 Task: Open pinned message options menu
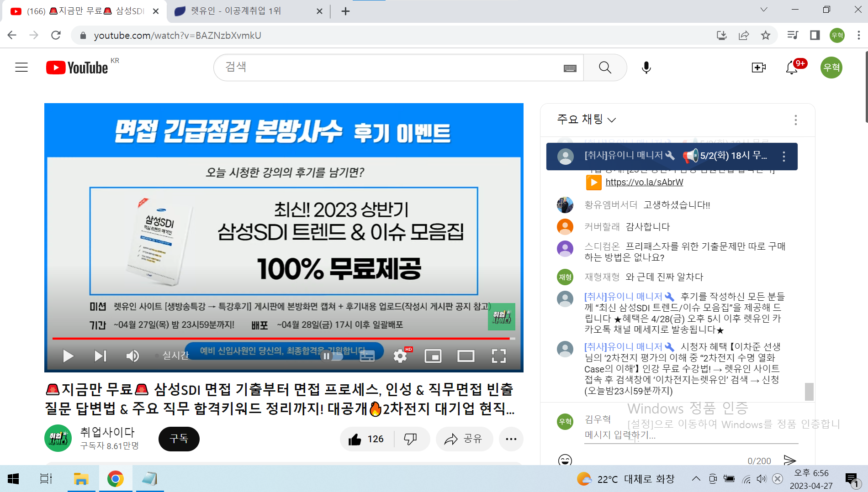point(783,157)
